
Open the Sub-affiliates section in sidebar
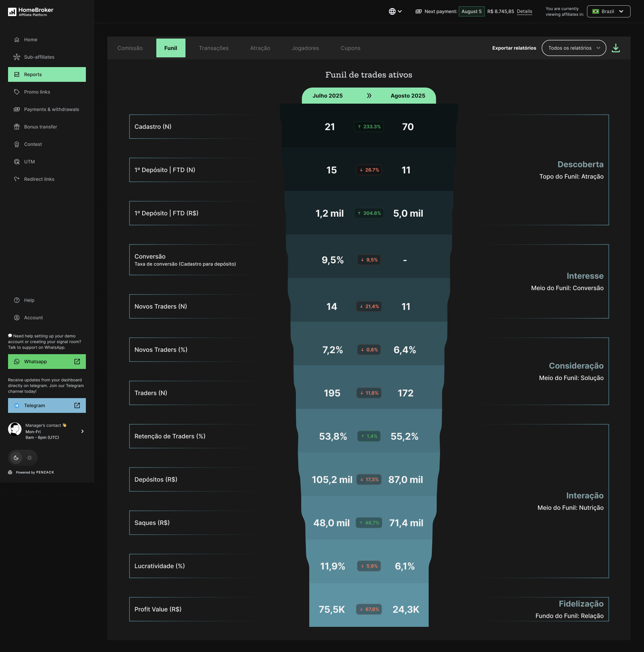point(39,57)
